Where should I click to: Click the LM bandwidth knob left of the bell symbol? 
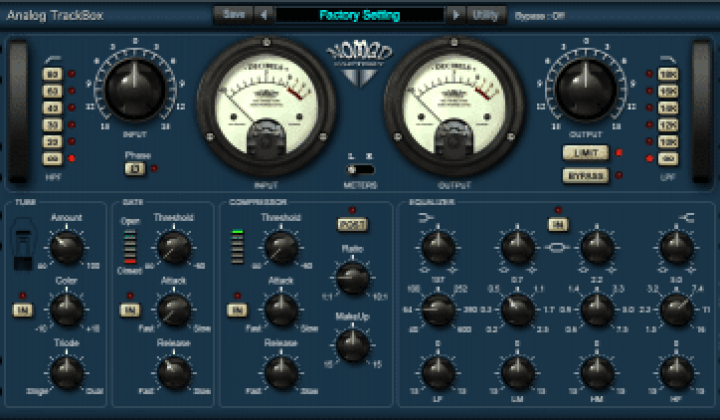pos(518,248)
